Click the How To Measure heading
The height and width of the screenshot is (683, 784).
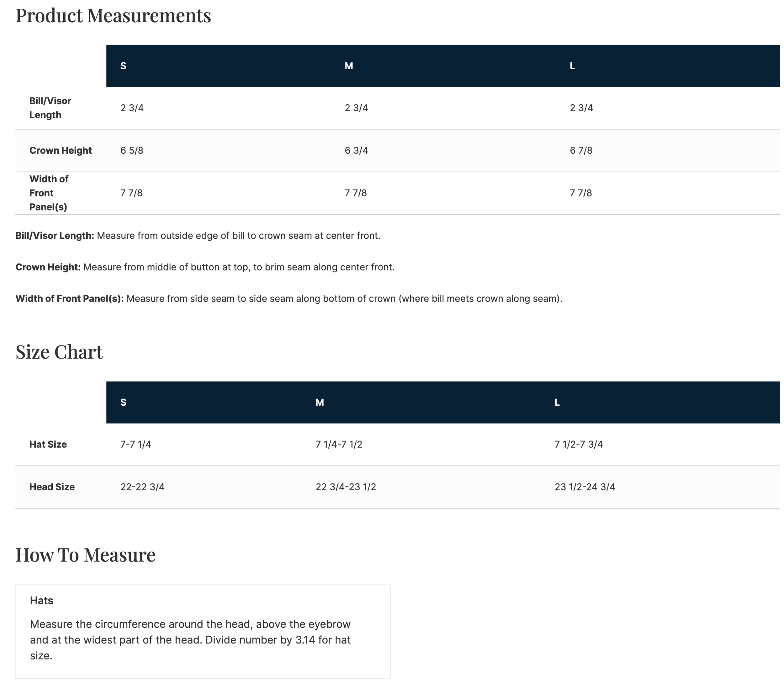point(85,555)
